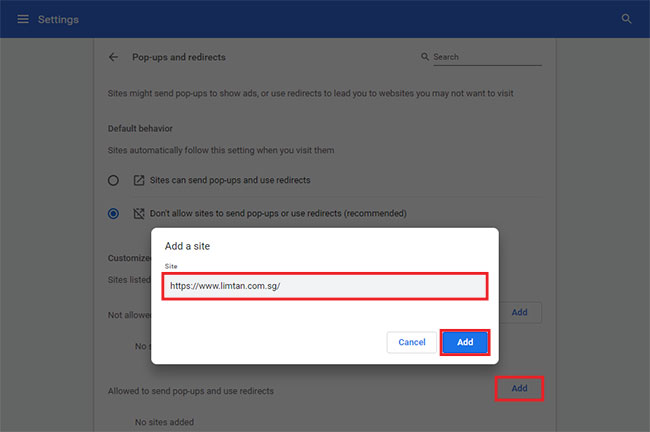Viewport: 650px width, 432px height.
Task: Click the Add button in the 'Not allowed' section
Action: point(519,313)
